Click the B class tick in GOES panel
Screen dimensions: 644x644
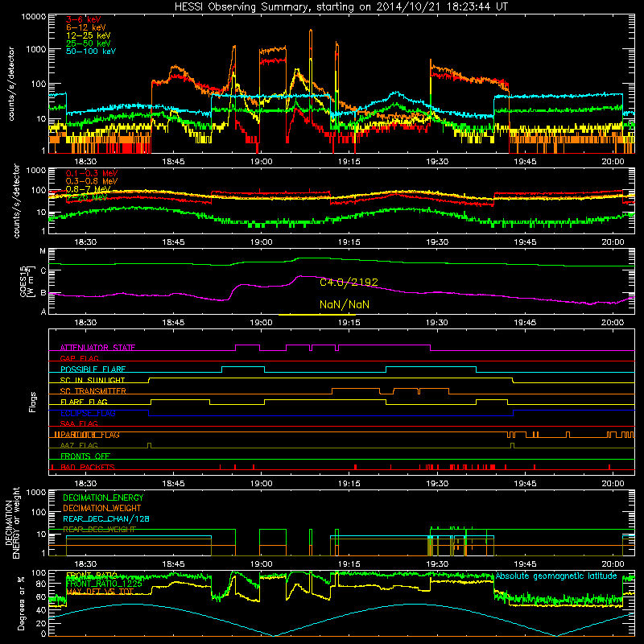click(x=43, y=293)
